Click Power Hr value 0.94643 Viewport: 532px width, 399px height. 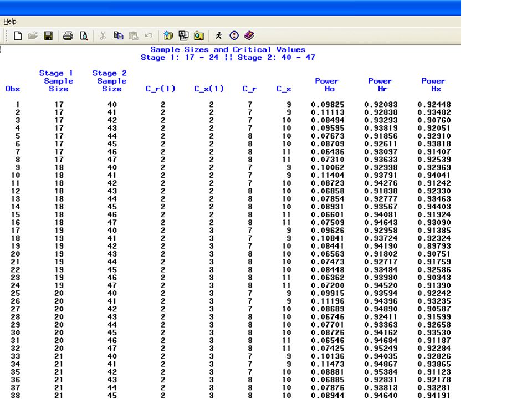(x=381, y=223)
